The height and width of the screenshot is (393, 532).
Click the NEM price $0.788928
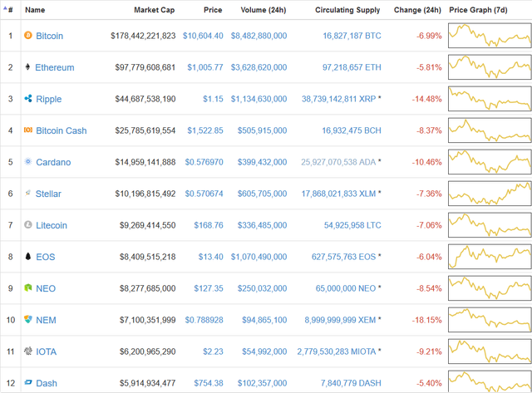click(x=201, y=320)
